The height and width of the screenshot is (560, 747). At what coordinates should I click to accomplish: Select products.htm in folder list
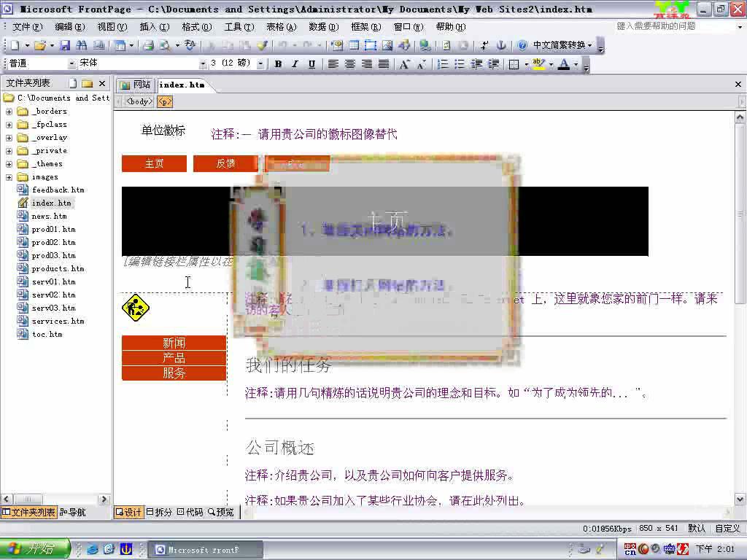pos(58,268)
